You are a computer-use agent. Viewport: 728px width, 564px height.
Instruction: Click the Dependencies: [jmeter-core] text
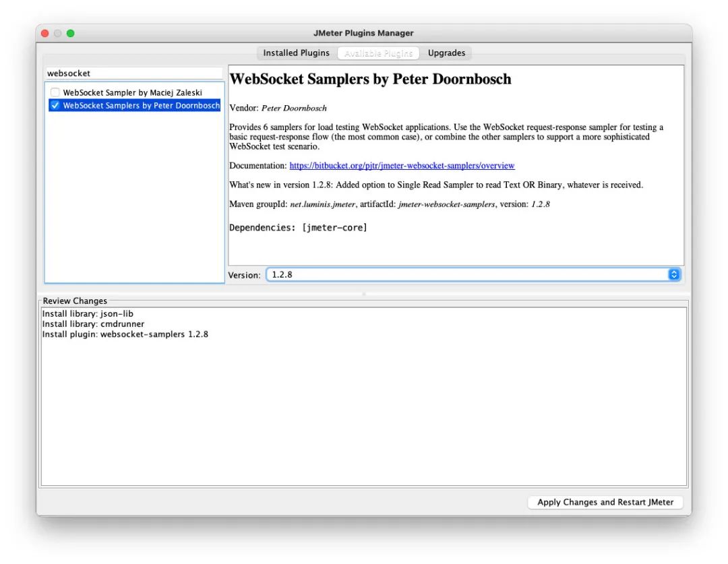click(298, 228)
